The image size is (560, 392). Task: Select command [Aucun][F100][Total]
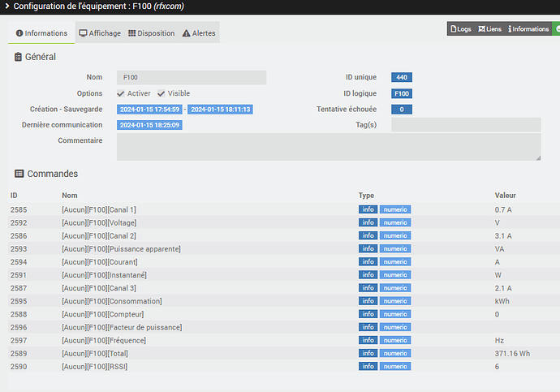pyautogui.click(x=95, y=353)
